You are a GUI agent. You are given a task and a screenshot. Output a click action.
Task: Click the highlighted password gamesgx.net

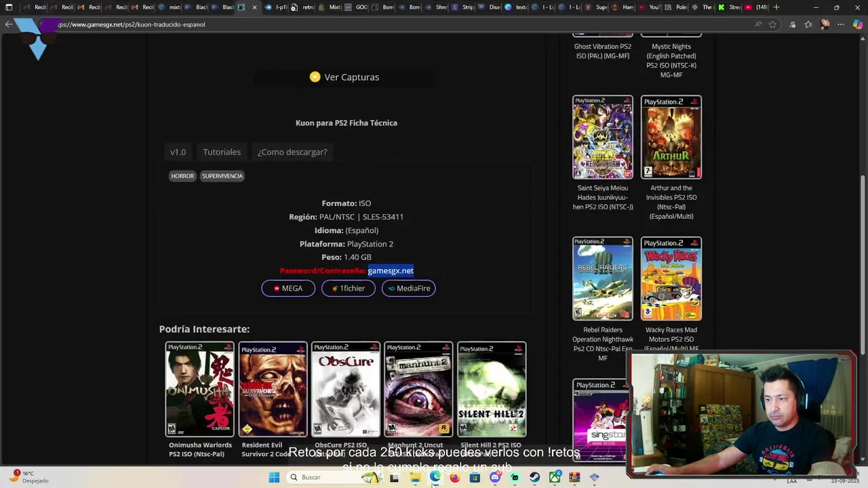point(391,271)
